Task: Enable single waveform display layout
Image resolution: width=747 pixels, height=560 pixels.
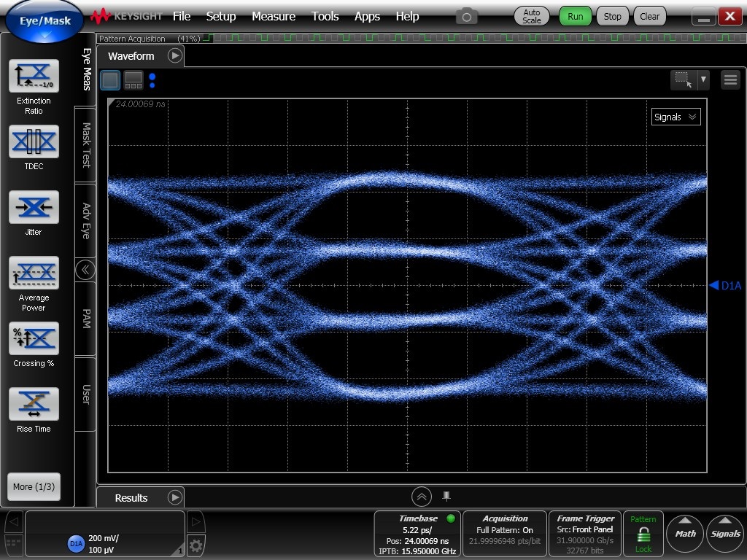Action: point(110,79)
